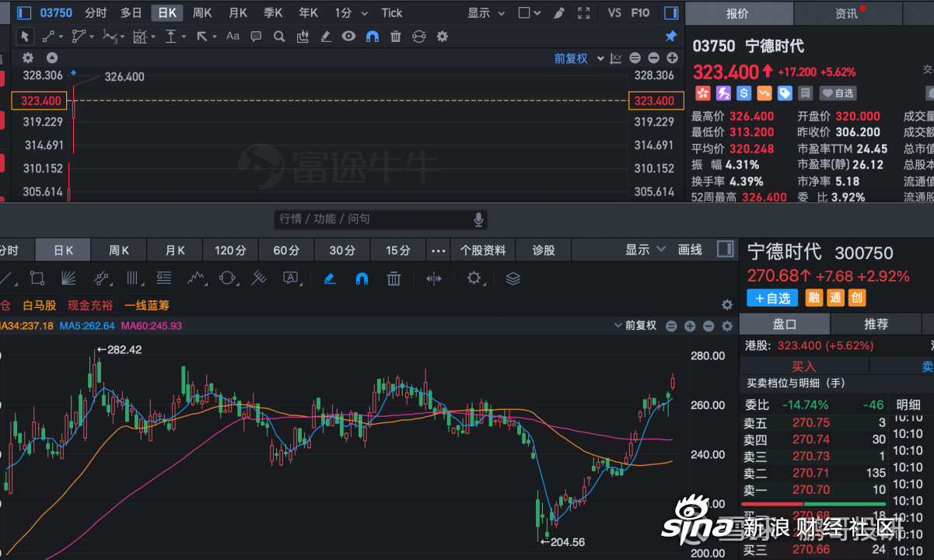Select the eraser tool in the Futu drawing toolbar

(326, 36)
